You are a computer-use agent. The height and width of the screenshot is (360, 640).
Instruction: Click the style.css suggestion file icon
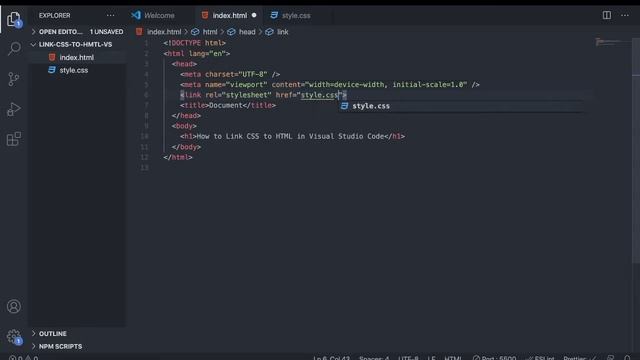[x=344, y=106]
